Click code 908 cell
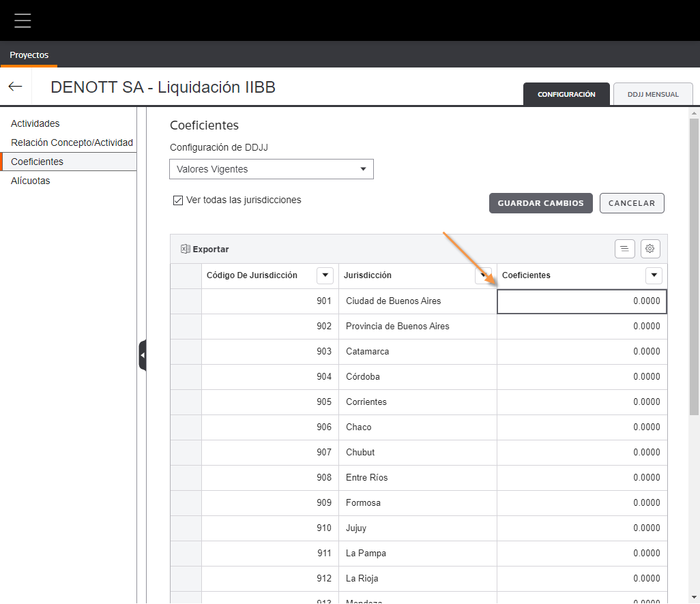Screen dimensions: 700x604 pyautogui.click(x=270, y=478)
